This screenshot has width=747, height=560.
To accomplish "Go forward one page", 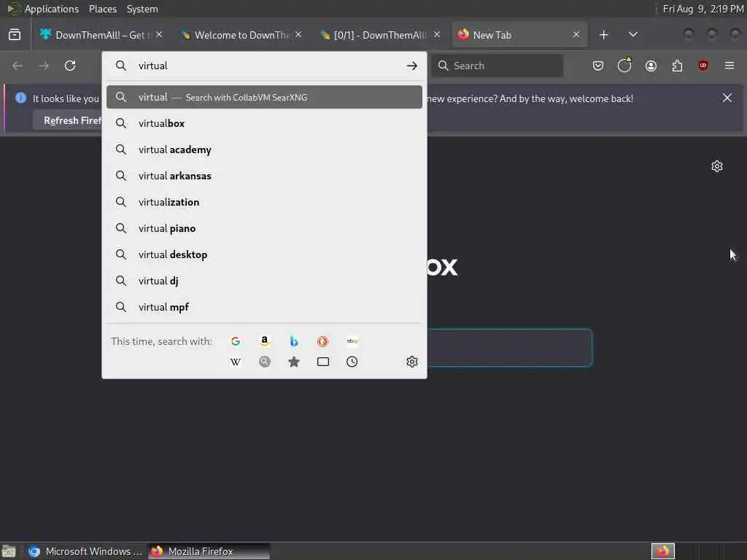I will [x=44, y=66].
